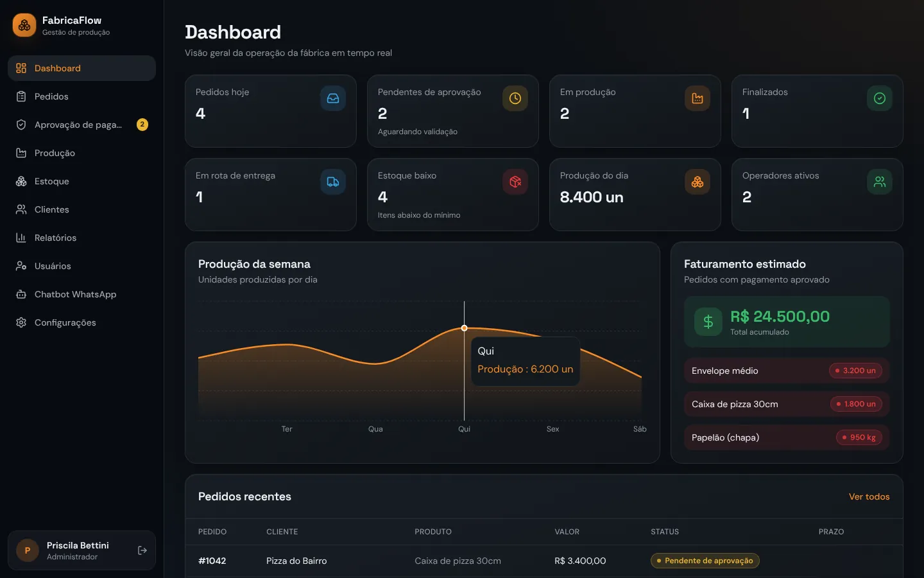Click the Aprovação de pagamento shield icon
Screen dimensions: 924x578
tap(21, 125)
